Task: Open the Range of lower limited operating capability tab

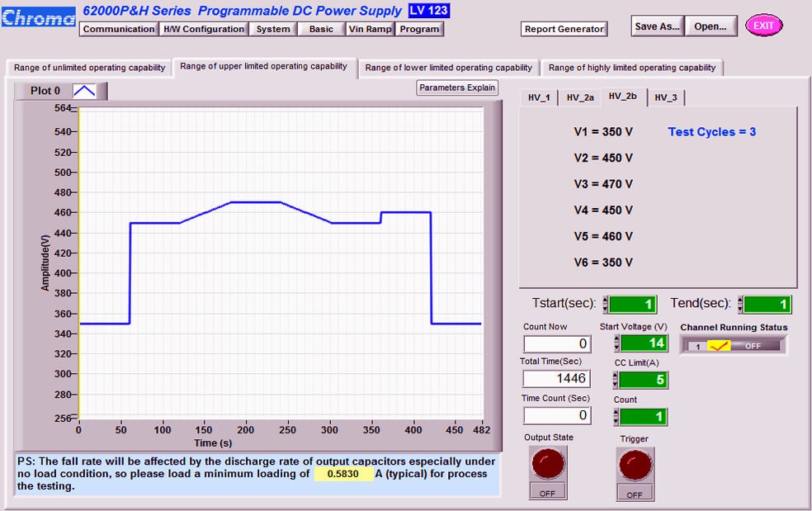Action: (x=448, y=68)
